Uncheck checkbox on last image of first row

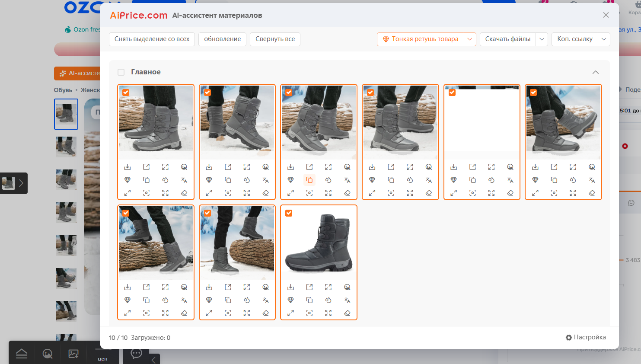point(533,93)
